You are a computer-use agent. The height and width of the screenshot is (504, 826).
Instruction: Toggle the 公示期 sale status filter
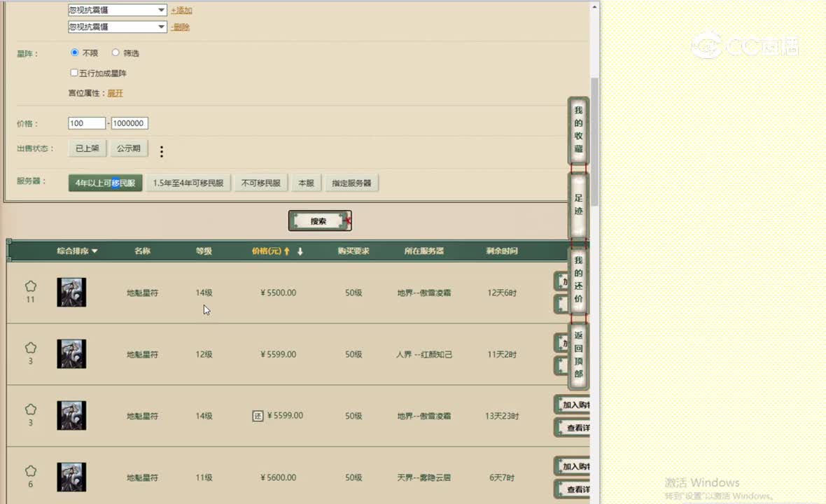129,148
